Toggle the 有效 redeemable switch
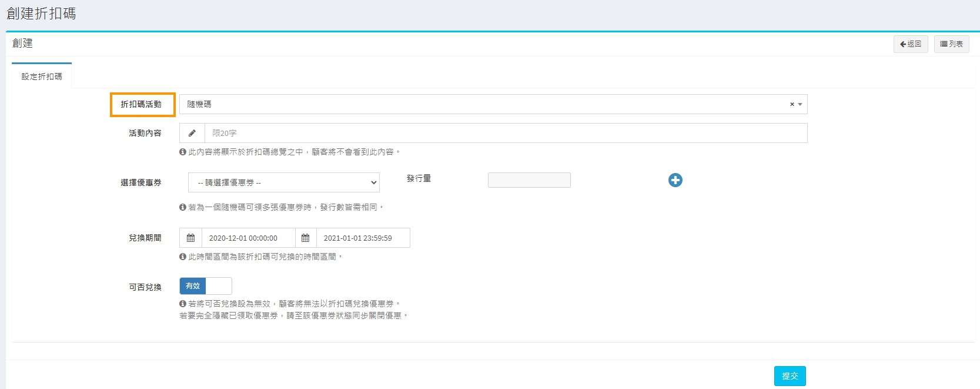The height and width of the screenshot is (389, 980). pos(205,286)
